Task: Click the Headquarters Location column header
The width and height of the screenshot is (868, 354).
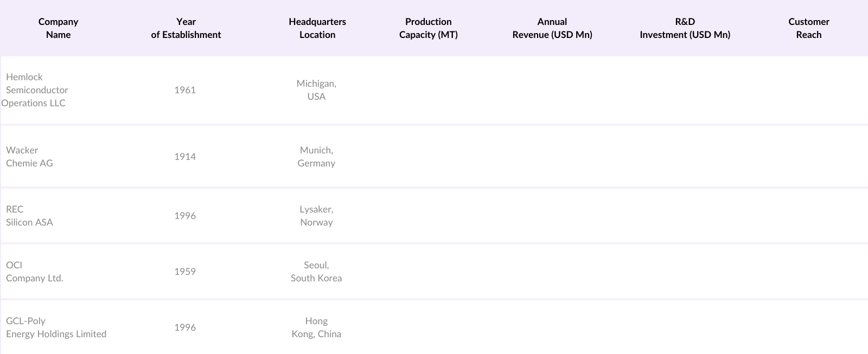Action: (317, 28)
